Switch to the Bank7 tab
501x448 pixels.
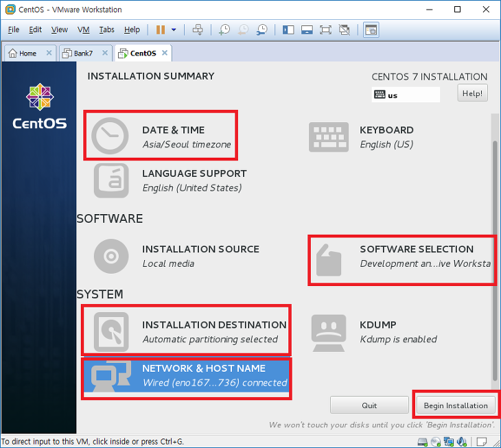click(x=83, y=54)
